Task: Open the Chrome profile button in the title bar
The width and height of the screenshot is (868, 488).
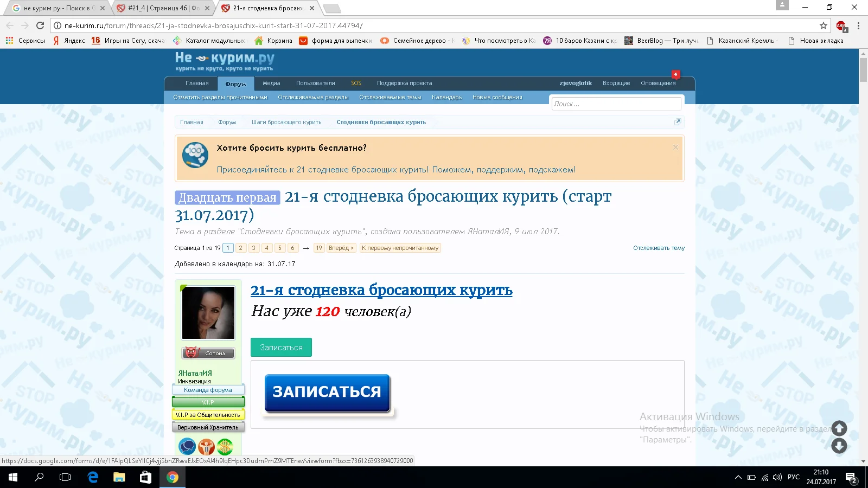Action: point(782,5)
